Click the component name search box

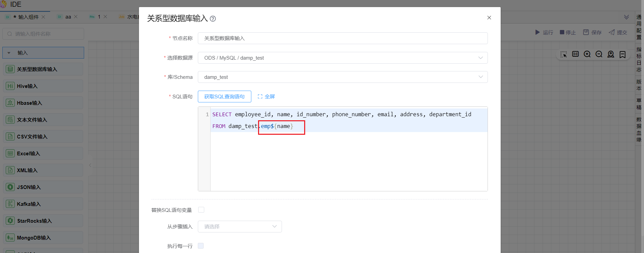43,34
